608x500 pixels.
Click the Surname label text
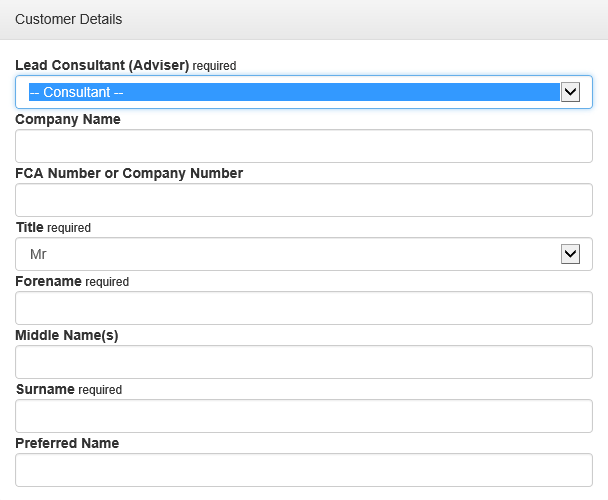[45, 389]
